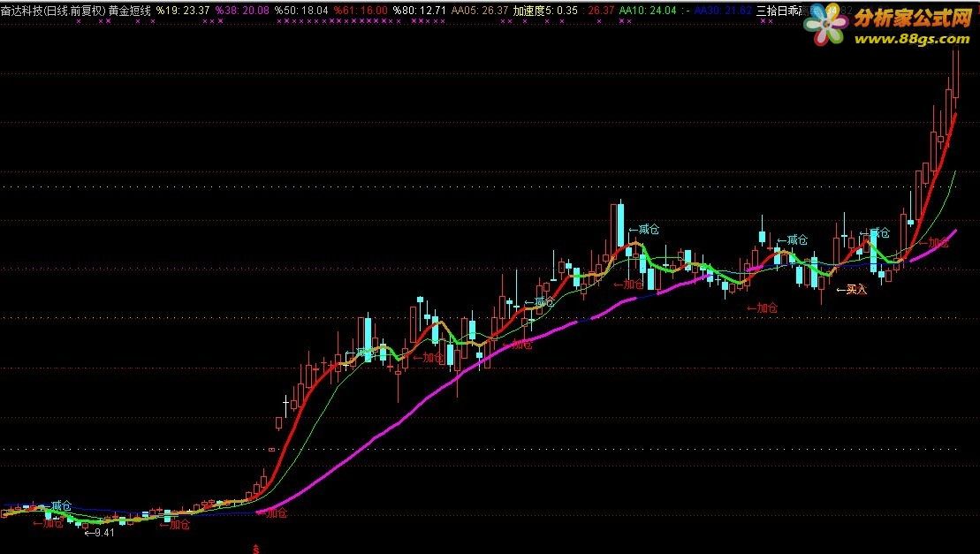Click the AA05: 26.37 moving average label
Screen dimensions: 980x554
480,10
